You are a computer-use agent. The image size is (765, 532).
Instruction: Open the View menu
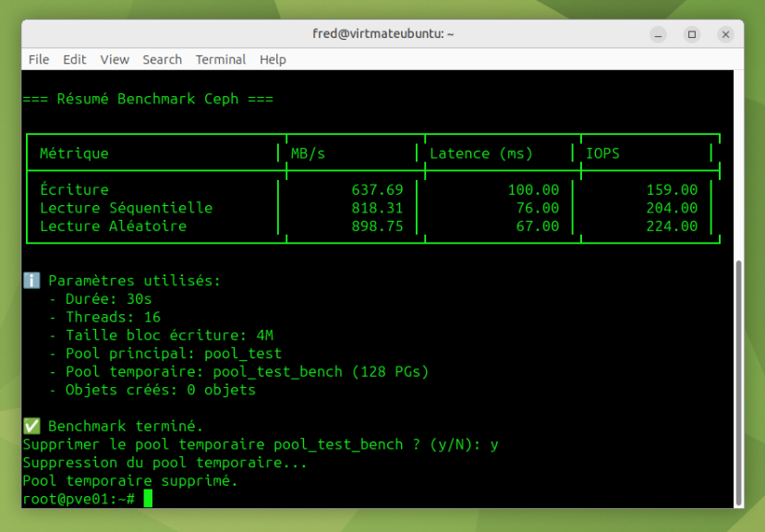click(115, 59)
